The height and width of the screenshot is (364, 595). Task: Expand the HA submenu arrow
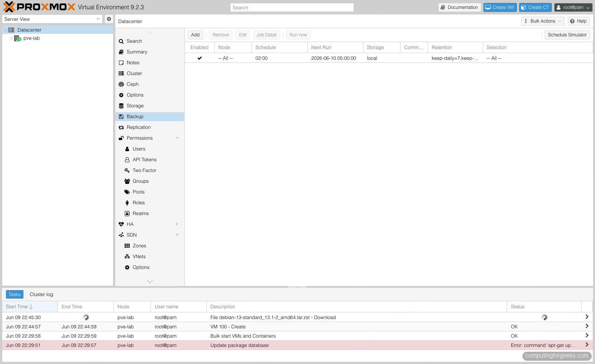pyautogui.click(x=177, y=224)
